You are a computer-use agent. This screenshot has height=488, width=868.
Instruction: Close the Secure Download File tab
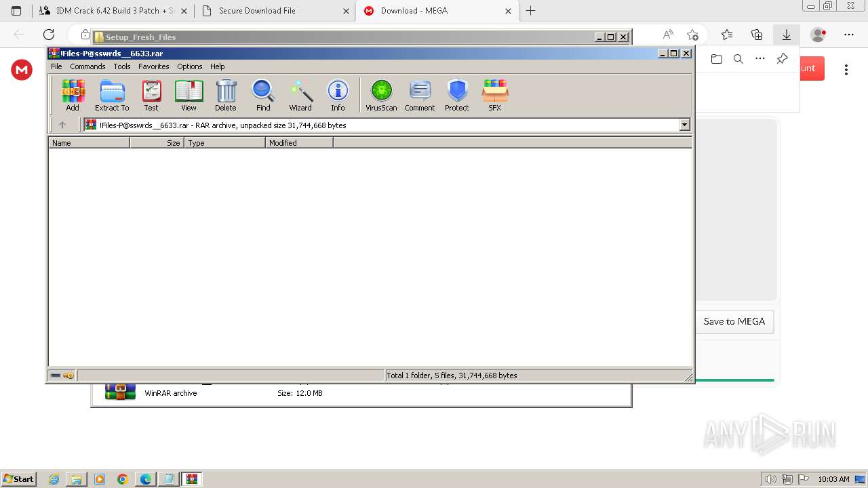coord(346,11)
